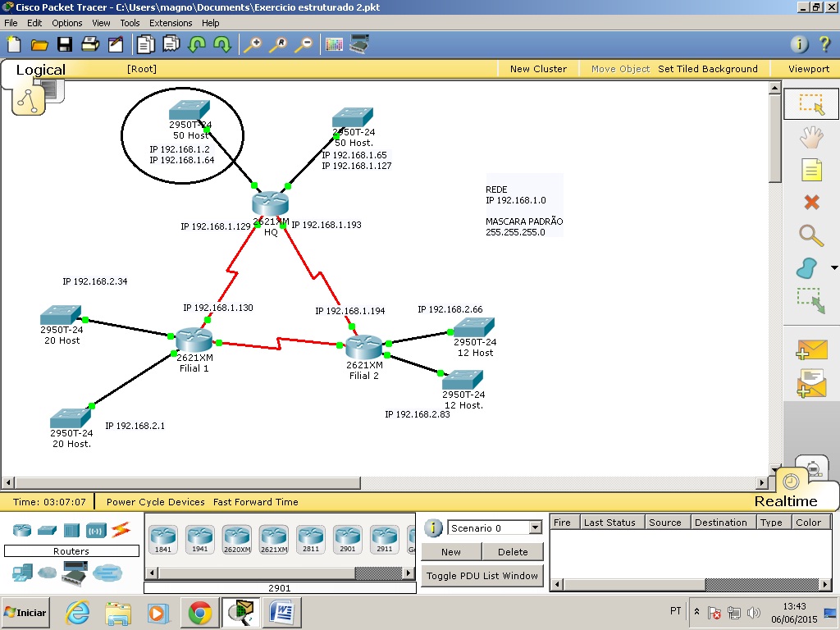Screen dimensions: 840x630
Task: Select the HQ 2621XM router
Action: 271,203
